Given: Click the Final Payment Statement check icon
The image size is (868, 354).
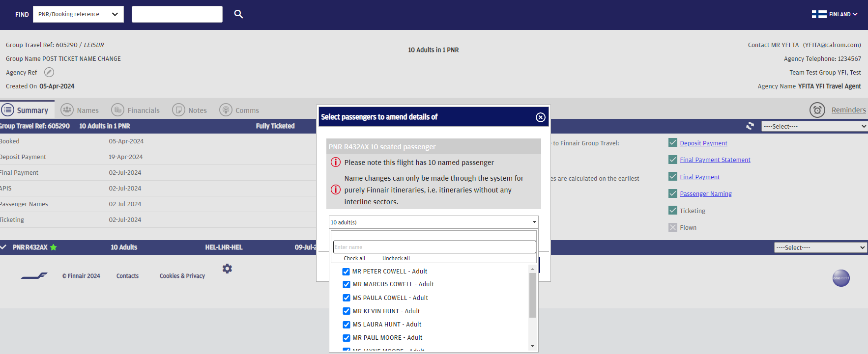Looking at the screenshot, I should 673,160.
